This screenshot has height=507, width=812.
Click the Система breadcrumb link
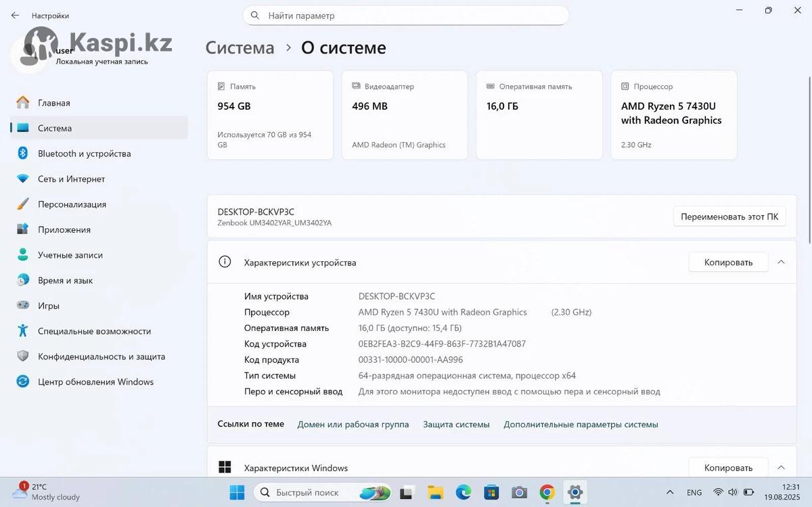pyautogui.click(x=240, y=48)
